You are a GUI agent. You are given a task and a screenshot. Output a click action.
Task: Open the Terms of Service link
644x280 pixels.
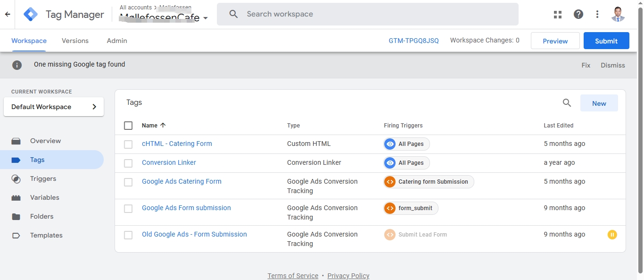tap(293, 276)
